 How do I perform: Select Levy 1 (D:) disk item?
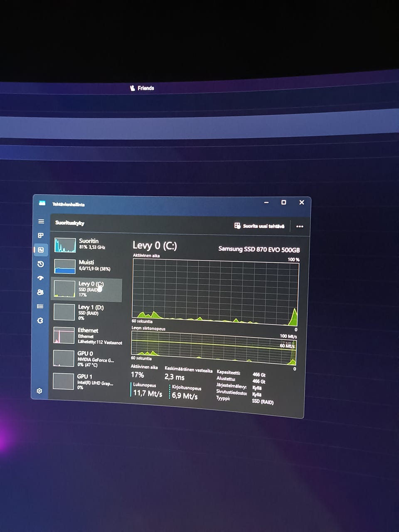(x=87, y=312)
